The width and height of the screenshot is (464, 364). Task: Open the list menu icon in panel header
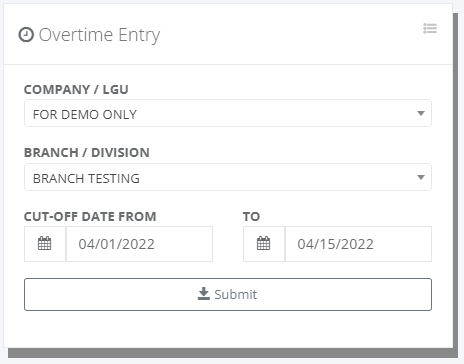coord(430,28)
